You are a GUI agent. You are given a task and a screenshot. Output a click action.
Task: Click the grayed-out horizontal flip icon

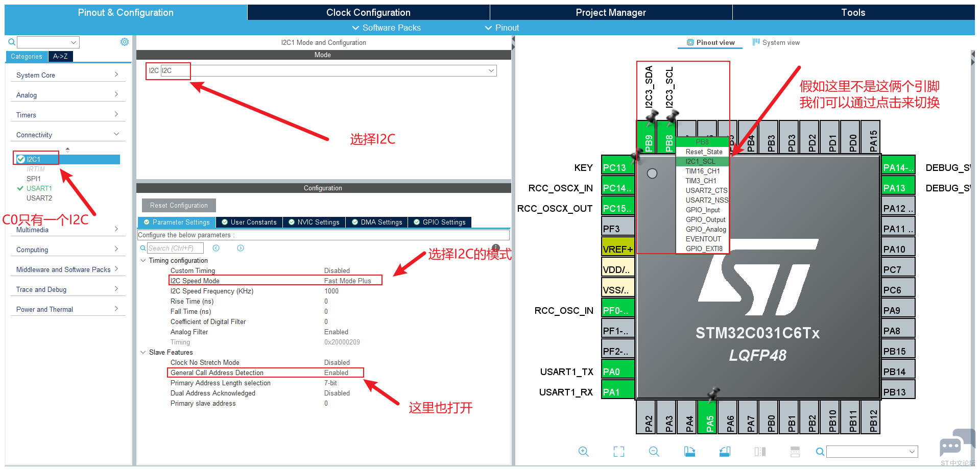coord(760,452)
